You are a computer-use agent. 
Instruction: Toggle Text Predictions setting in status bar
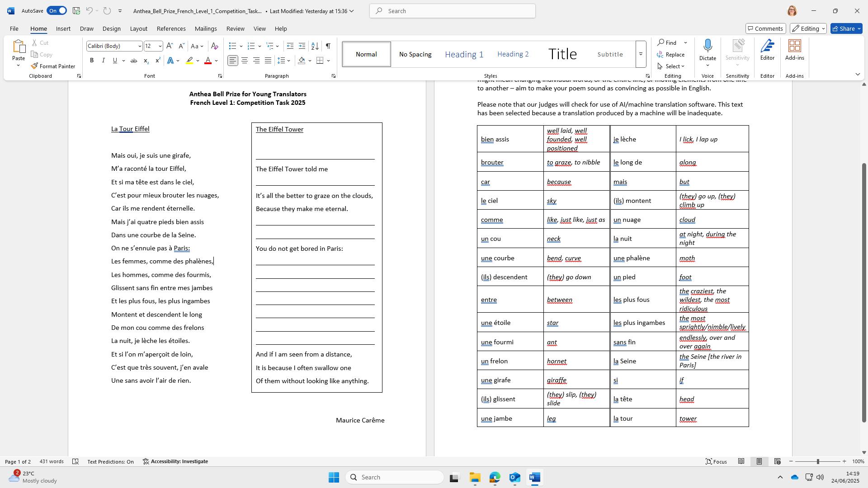110,461
